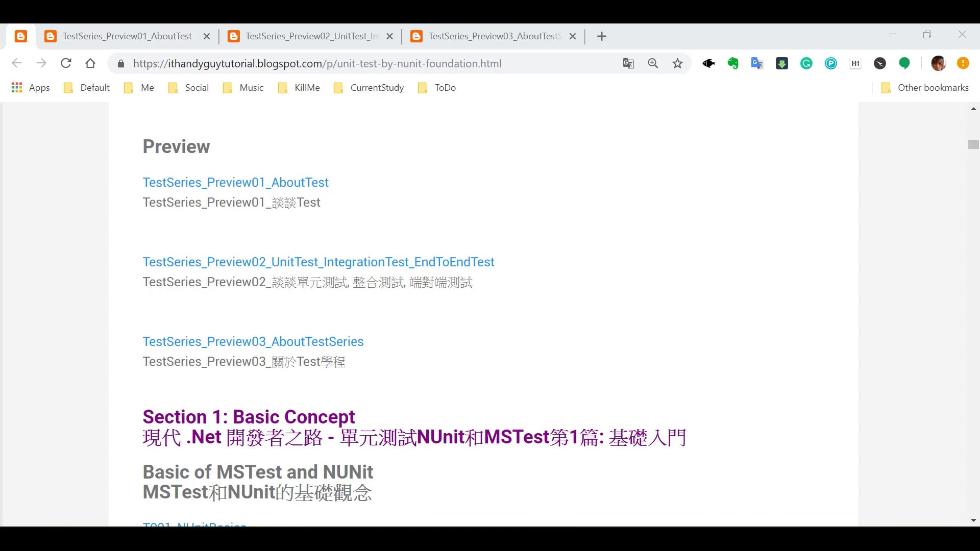Click the URL address bar
The image size is (980, 551).
pyautogui.click(x=357, y=64)
